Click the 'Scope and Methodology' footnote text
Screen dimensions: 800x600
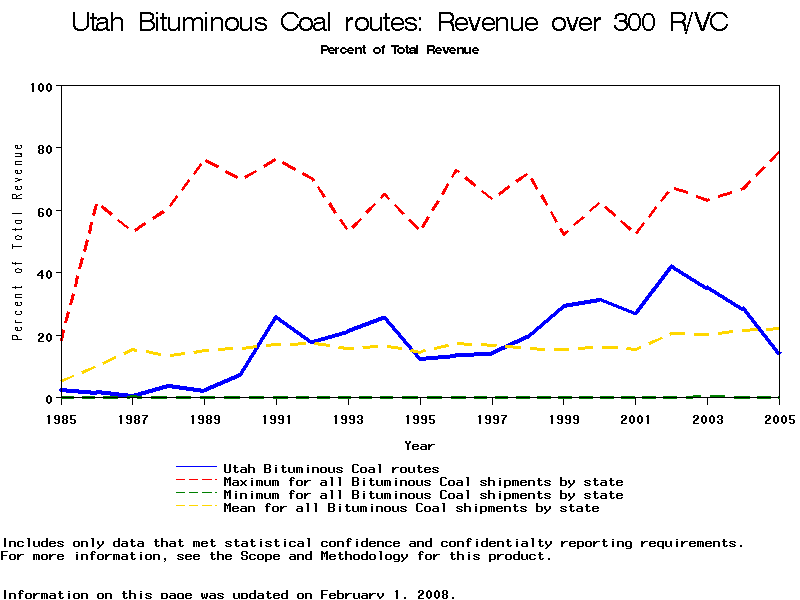(x=335, y=556)
